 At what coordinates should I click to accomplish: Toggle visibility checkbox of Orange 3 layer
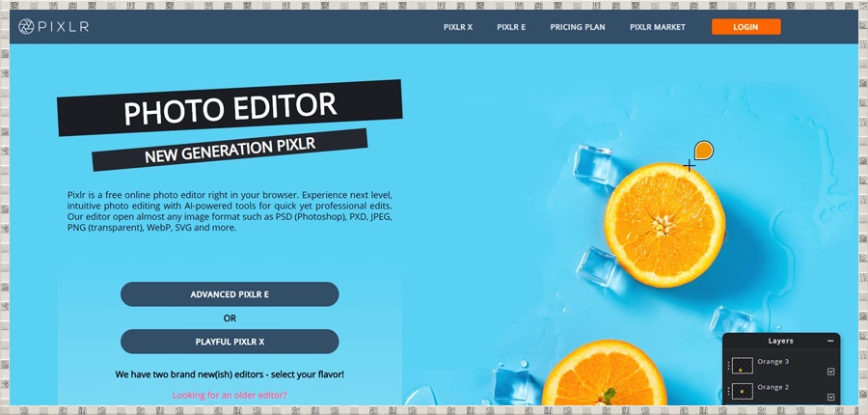click(830, 372)
